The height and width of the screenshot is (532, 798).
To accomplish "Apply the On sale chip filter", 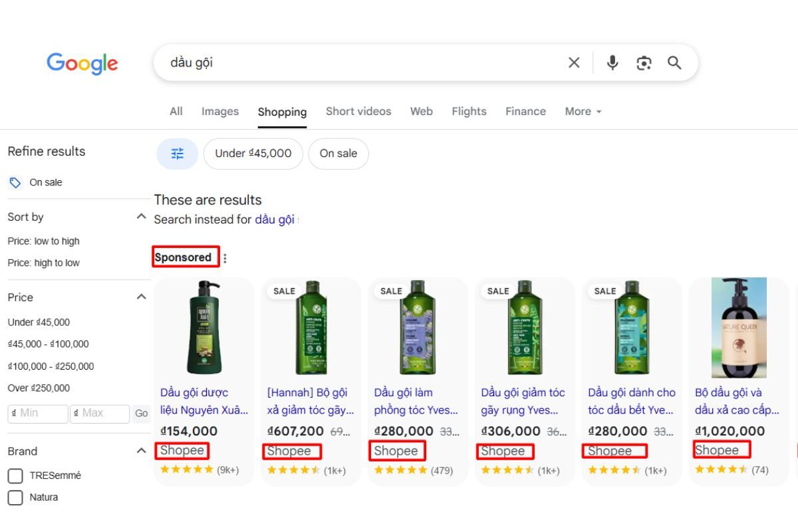I will 338,154.
